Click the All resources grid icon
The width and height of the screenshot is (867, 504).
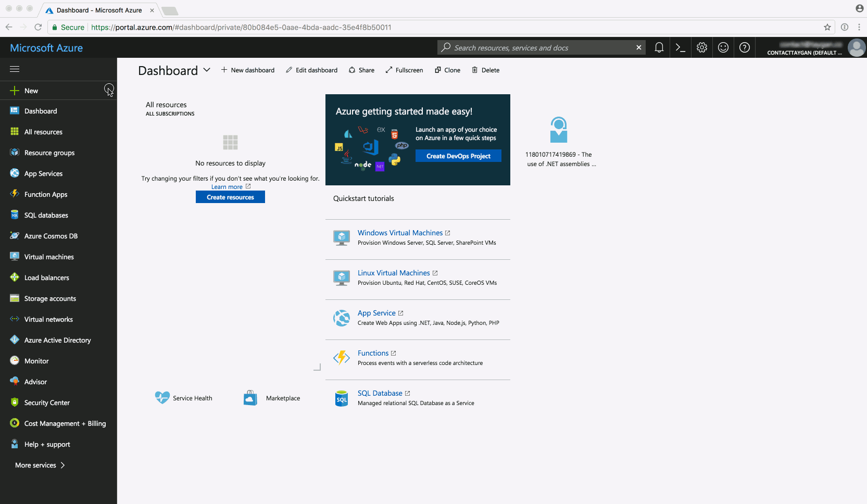pyautogui.click(x=15, y=132)
